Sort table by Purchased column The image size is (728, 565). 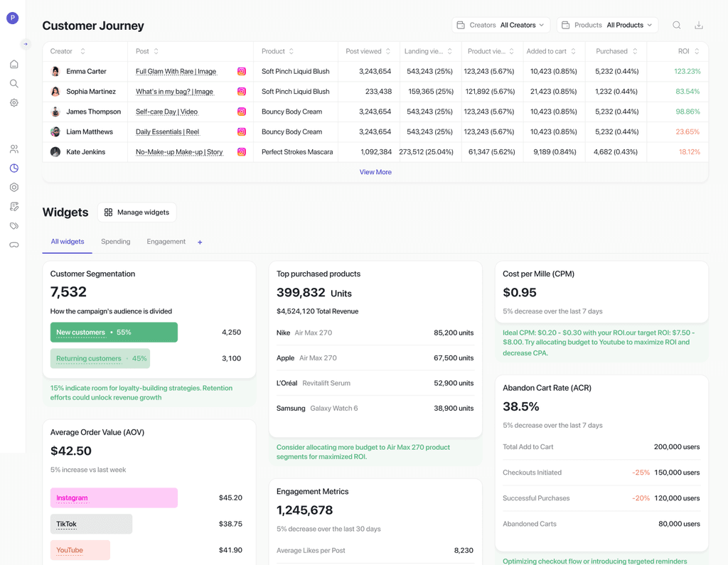pos(635,51)
